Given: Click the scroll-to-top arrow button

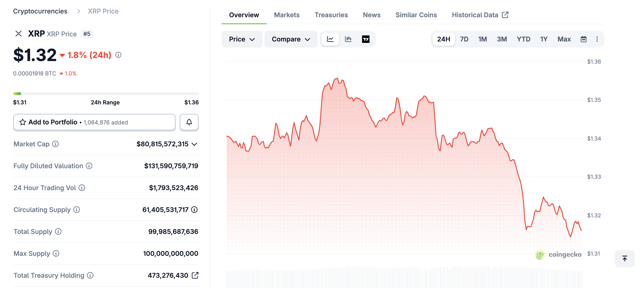Looking at the screenshot, I should tap(624, 259).
